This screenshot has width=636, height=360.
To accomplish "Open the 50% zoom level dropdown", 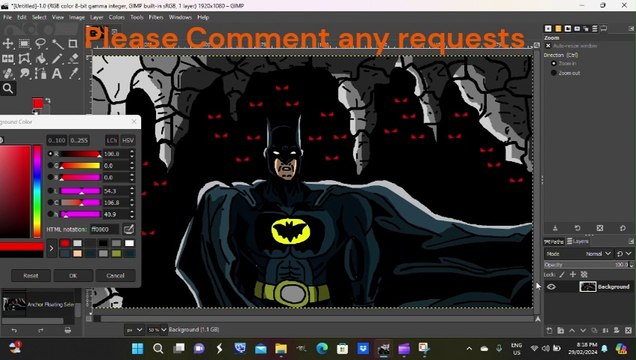I will pos(157,330).
